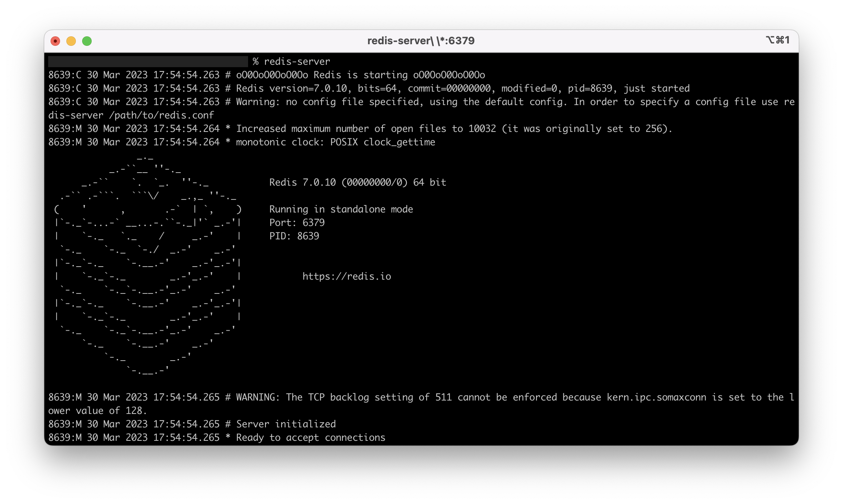Click the redacted prompt block before the command
Viewport: 843px width, 504px height.
[148, 61]
